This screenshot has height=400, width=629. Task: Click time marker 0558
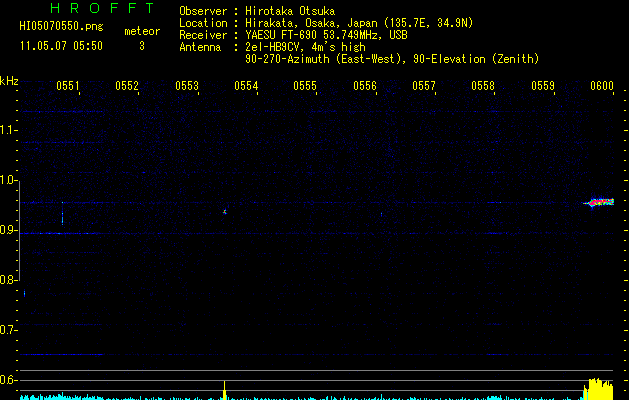pyautogui.click(x=483, y=86)
